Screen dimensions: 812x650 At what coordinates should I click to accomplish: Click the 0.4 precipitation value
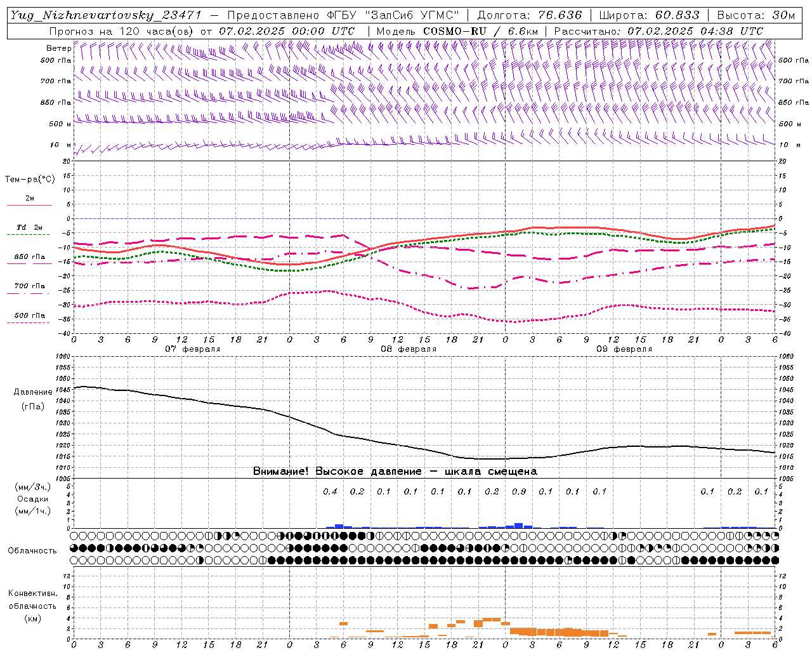(330, 491)
